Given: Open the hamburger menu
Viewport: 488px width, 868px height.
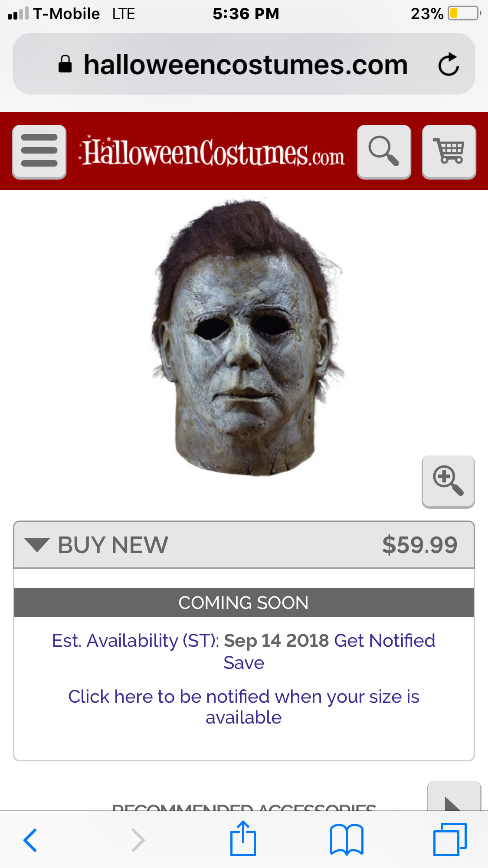Looking at the screenshot, I should pyautogui.click(x=39, y=152).
